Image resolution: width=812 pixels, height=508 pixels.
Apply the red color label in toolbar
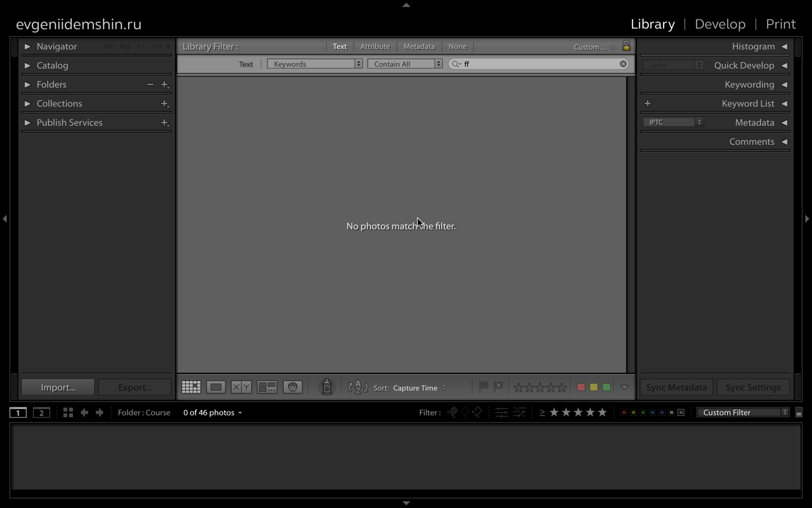click(x=581, y=387)
